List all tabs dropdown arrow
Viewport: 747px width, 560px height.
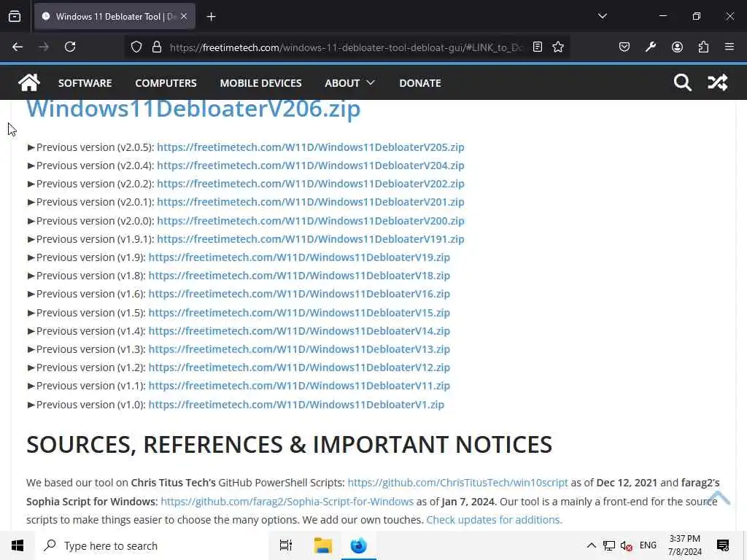[x=602, y=16]
